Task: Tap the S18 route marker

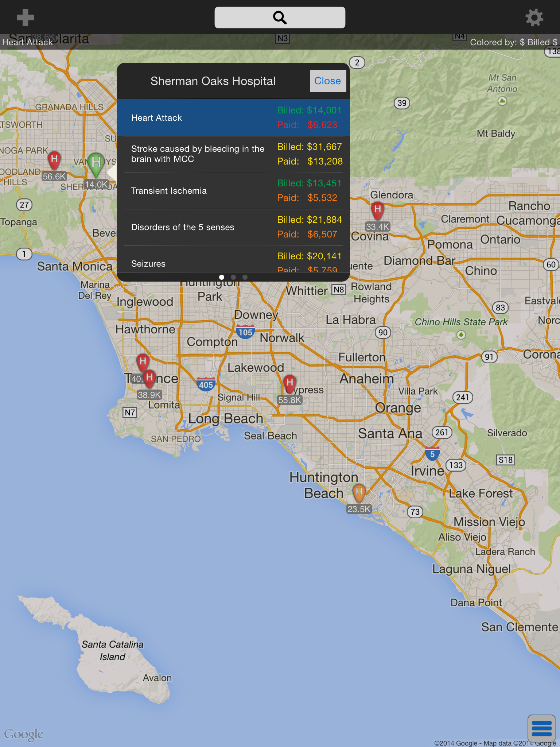Action: (x=506, y=460)
